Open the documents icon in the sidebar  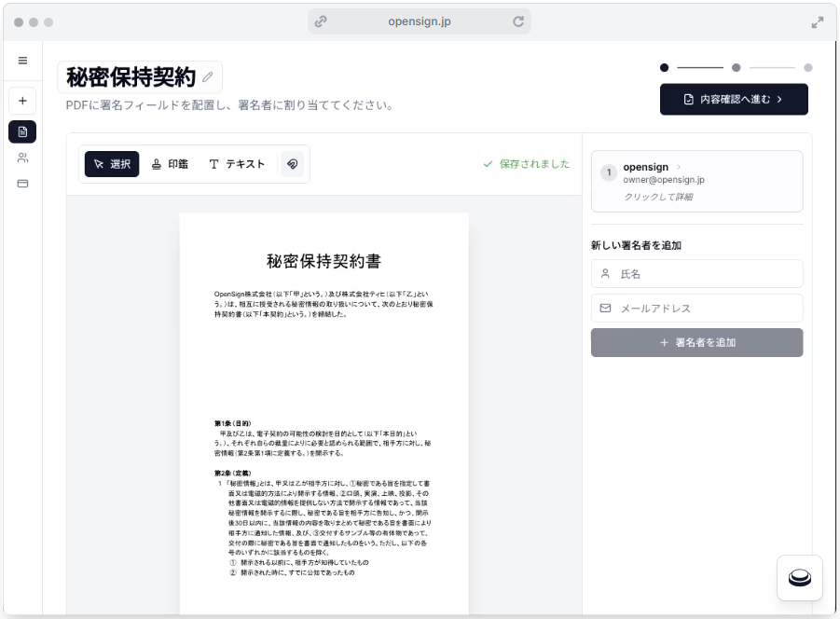[x=22, y=131]
